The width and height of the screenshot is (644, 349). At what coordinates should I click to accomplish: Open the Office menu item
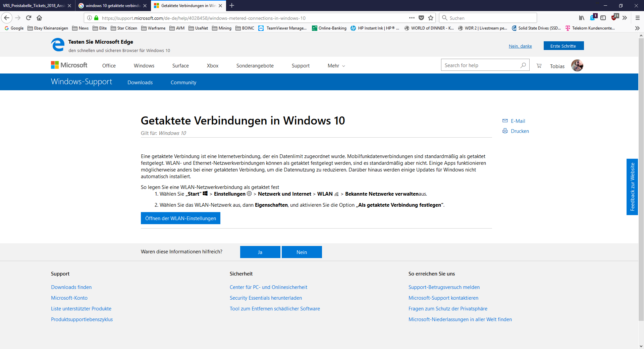pos(109,66)
